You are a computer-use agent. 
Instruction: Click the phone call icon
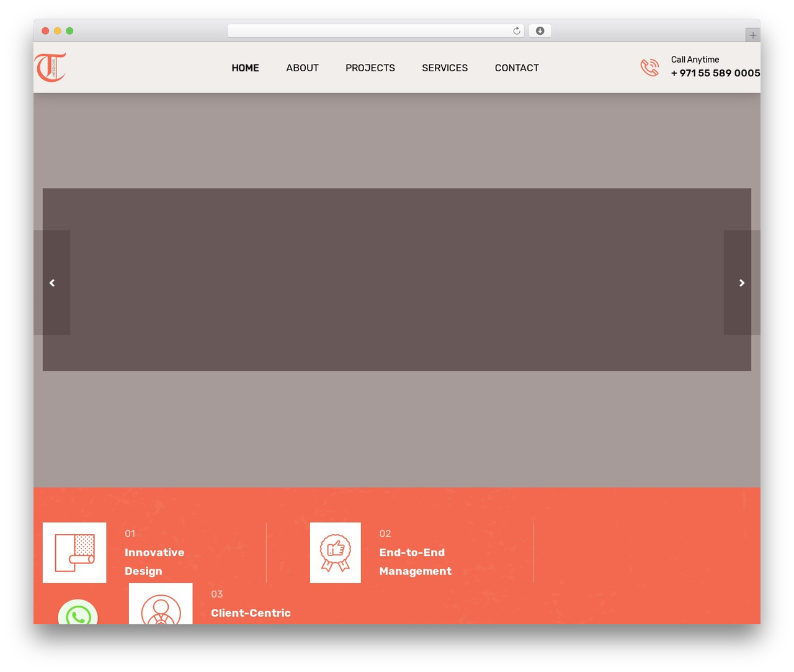coord(649,68)
